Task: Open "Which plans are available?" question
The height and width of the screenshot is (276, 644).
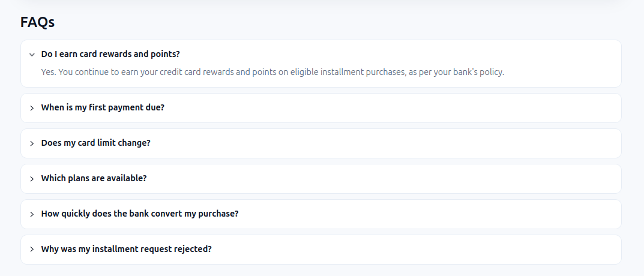Action: coord(94,179)
